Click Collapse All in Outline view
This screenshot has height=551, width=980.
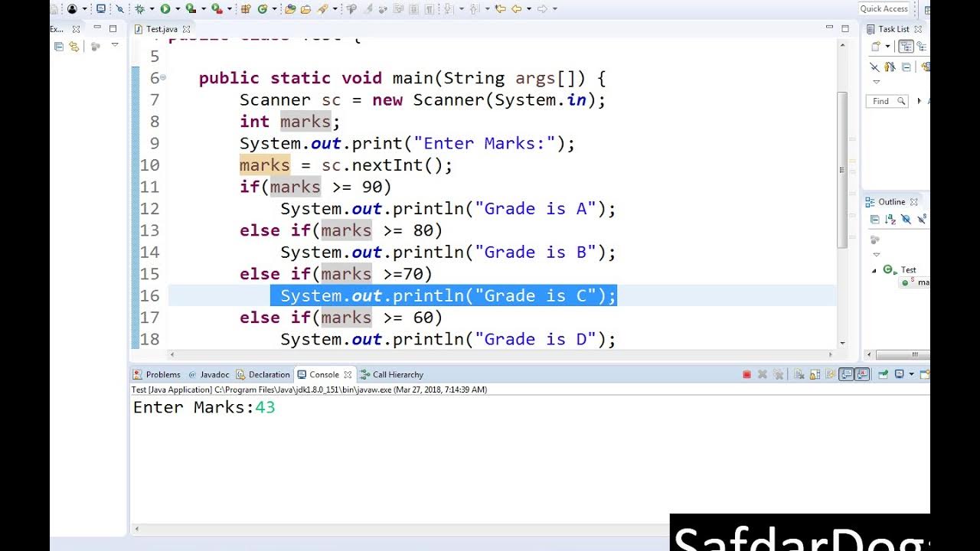[875, 219]
